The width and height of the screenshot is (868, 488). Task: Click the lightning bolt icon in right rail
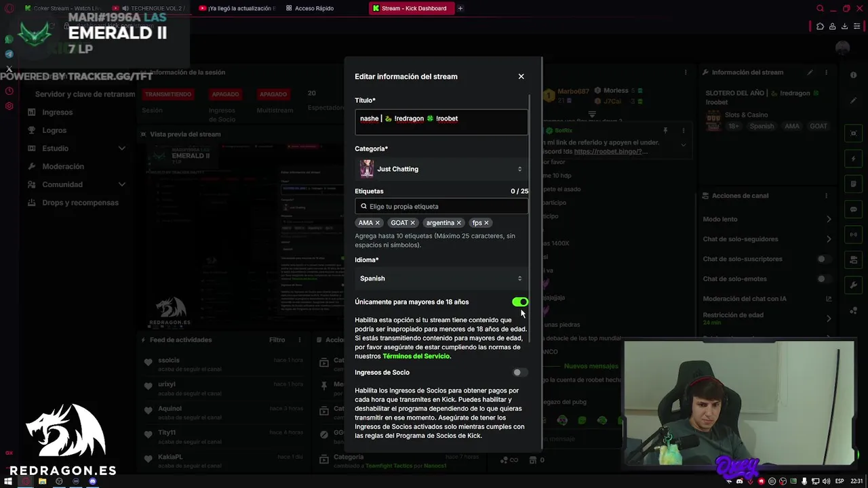point(854,159)
